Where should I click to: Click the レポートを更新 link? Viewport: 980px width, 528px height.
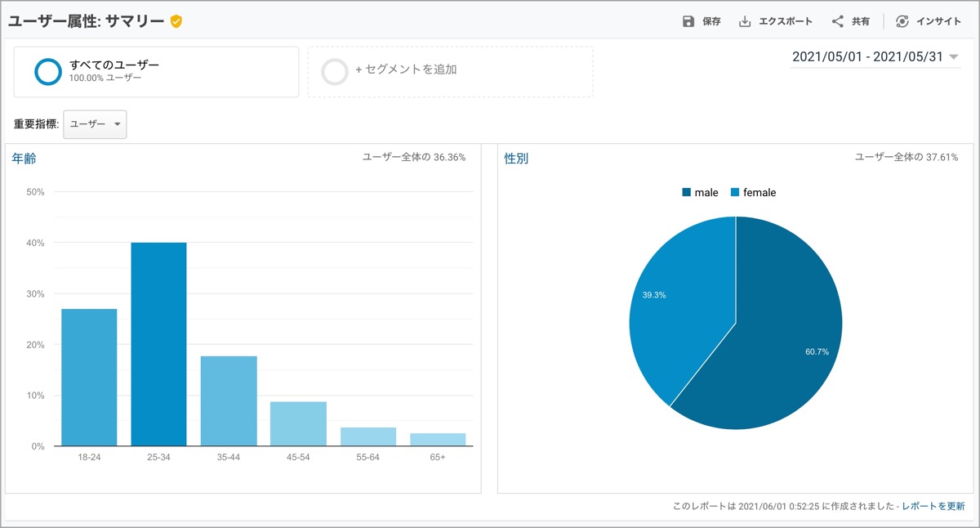point(933,508)
